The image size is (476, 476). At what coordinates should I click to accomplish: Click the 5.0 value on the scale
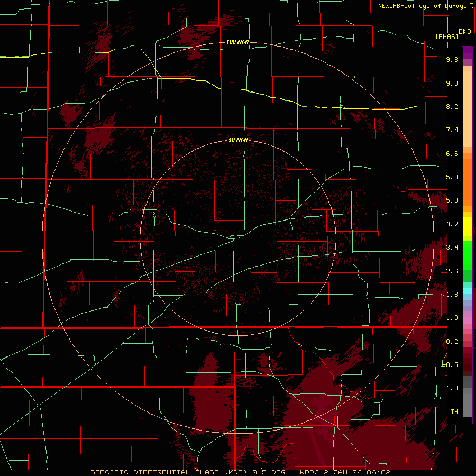coord(452,200)
